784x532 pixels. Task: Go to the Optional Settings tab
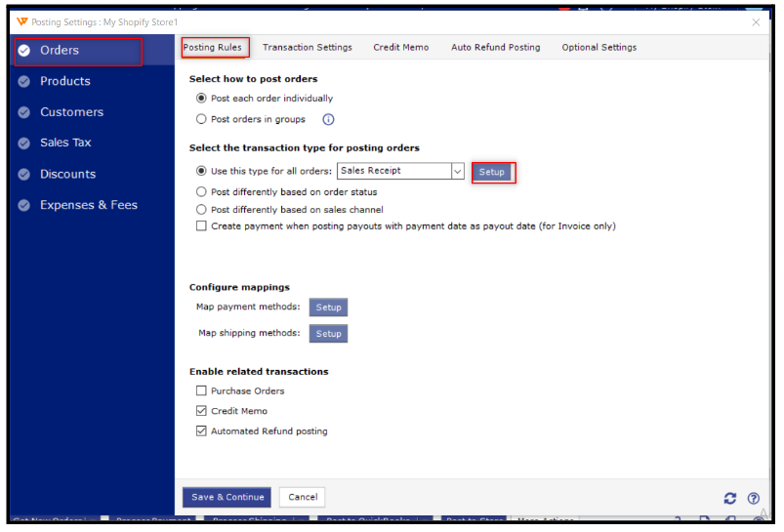tap(599, 48)
